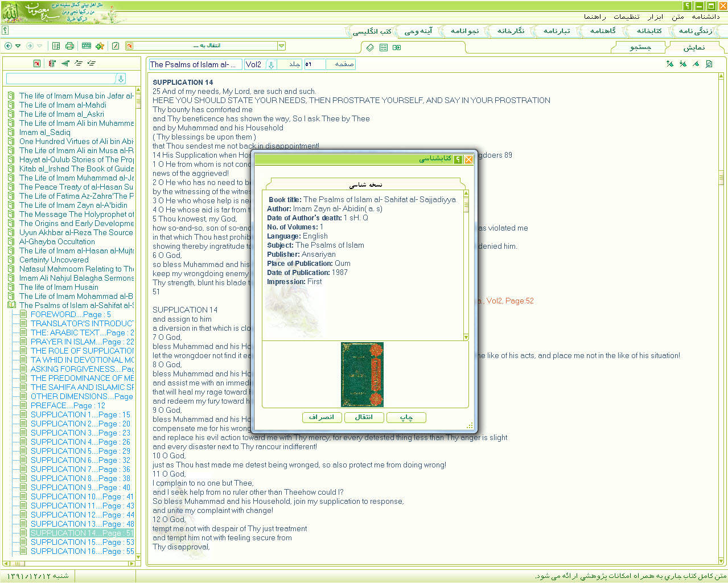Open the volume (جلد) dropdown arrow

point(271,64)
